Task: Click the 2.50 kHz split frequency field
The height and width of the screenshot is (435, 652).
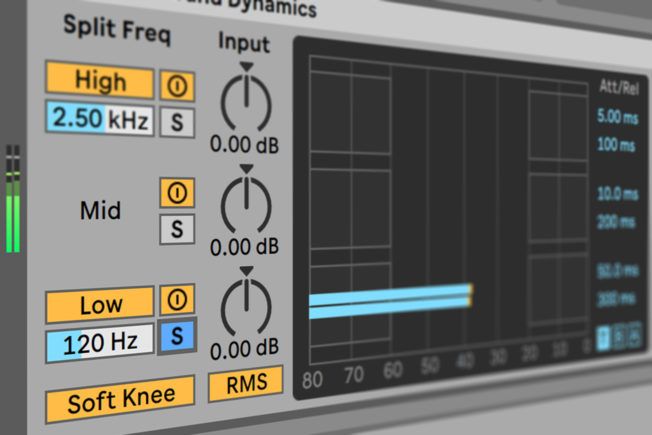Action: pos(99,120)
